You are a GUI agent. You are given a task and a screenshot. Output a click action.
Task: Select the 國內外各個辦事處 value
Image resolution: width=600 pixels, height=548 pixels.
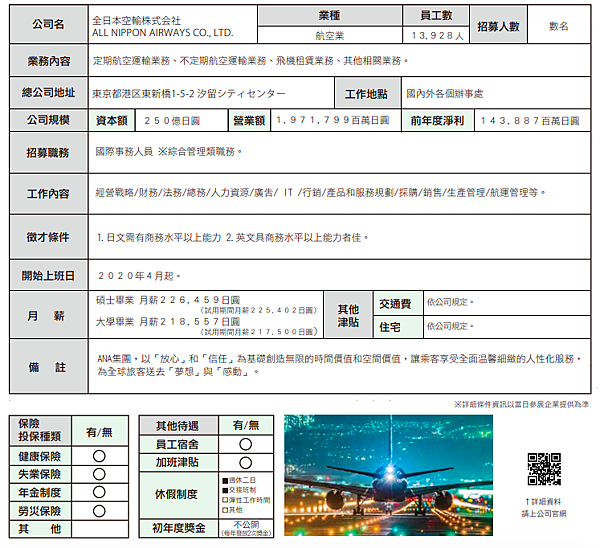(444, 94)
